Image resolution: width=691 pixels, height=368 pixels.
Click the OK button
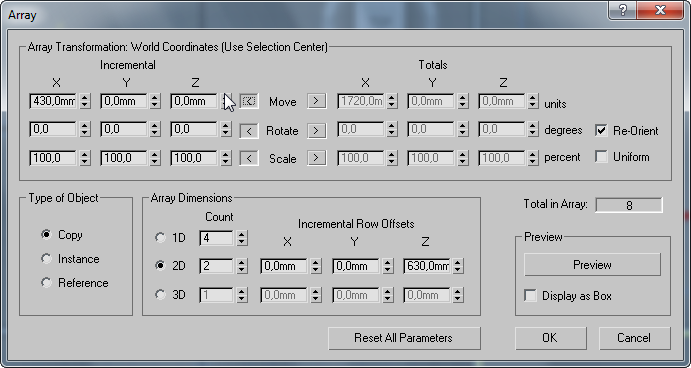click(550, 338)
